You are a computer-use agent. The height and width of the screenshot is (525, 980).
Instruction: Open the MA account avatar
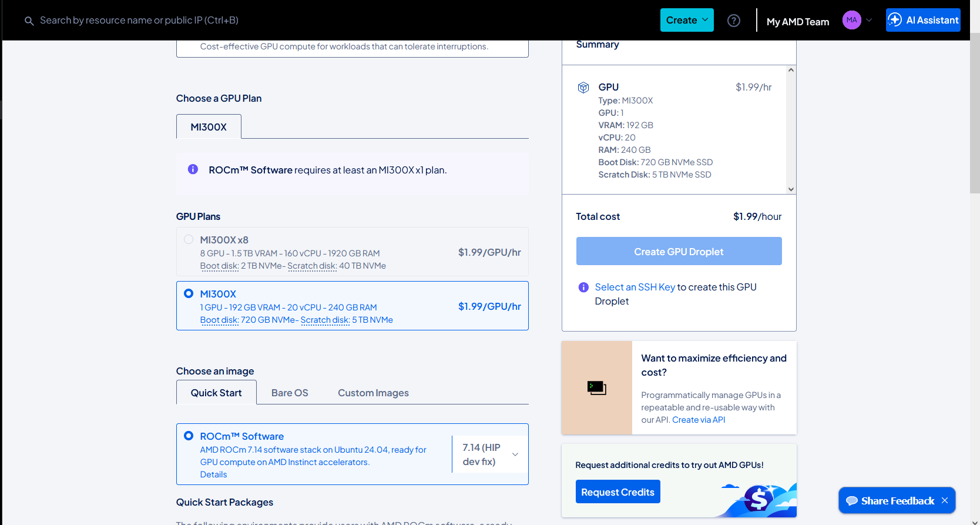852,20
